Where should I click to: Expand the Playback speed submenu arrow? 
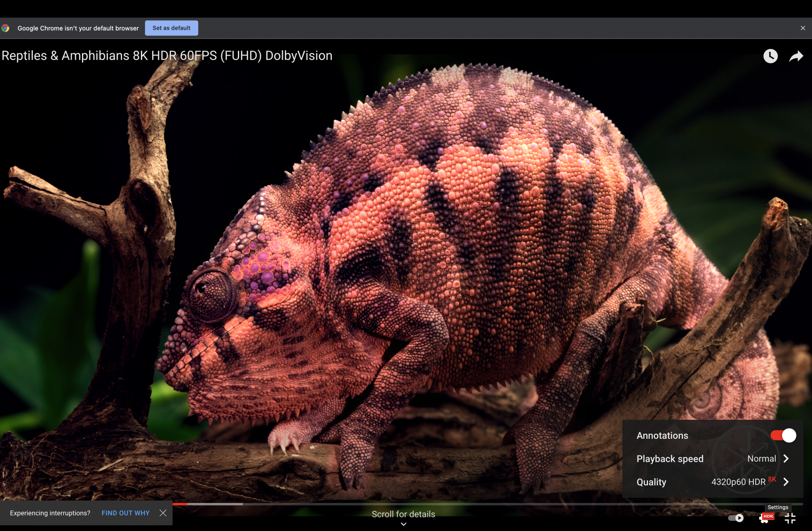point(786,458)
